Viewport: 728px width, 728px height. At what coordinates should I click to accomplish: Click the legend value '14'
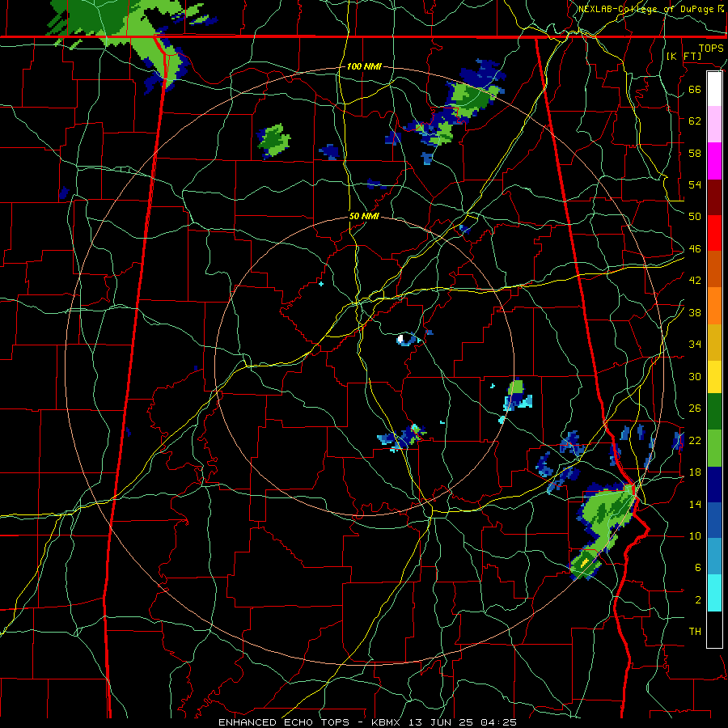695,504
